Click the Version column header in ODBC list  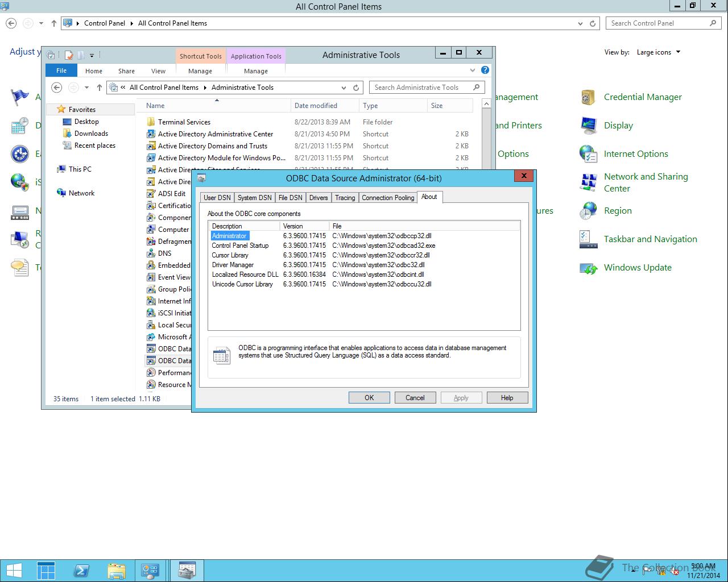click(305, 226)
